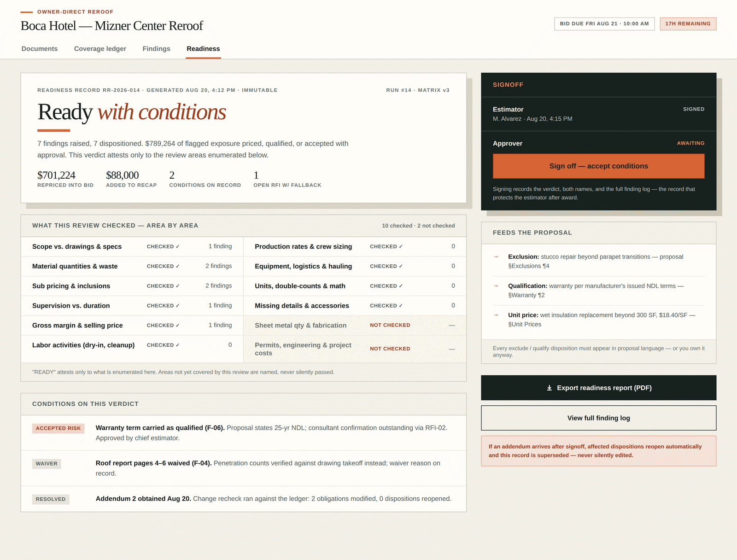Click the M. Alvarez signoff timestamp
This screenshot has height=560, width=737.
pos(532,119)
